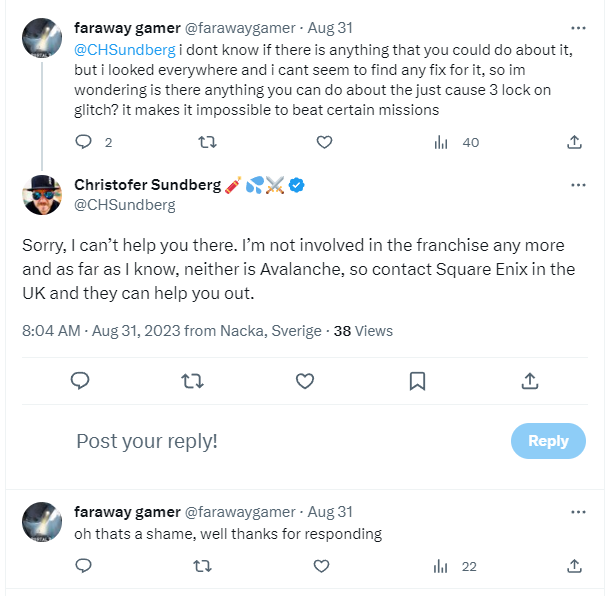Open Christofer Sundberg's profile picture
Screen dimensions: 615x596
point(43,194)
